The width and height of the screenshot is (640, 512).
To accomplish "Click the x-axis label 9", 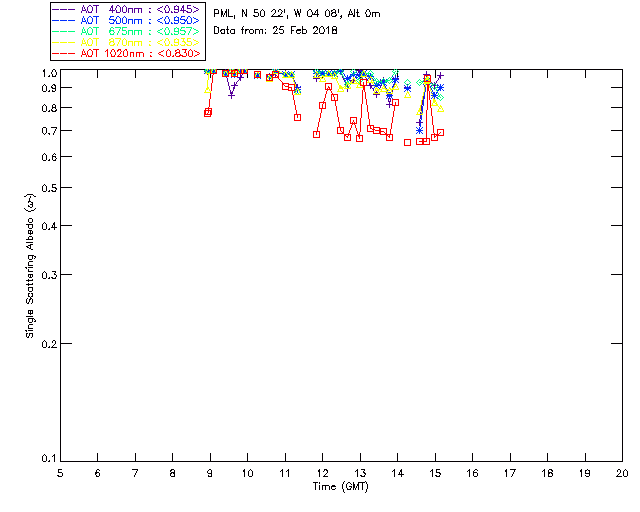I will click(x=210, y=474).
